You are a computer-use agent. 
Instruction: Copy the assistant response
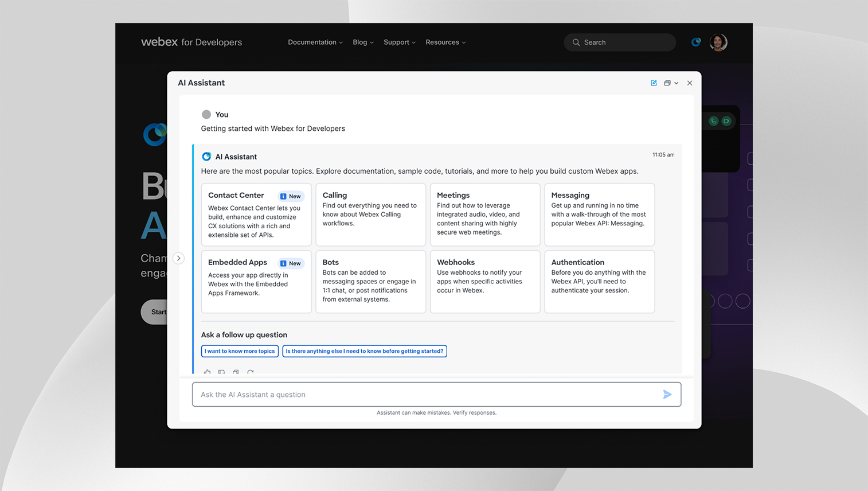[x=236, y=372]
